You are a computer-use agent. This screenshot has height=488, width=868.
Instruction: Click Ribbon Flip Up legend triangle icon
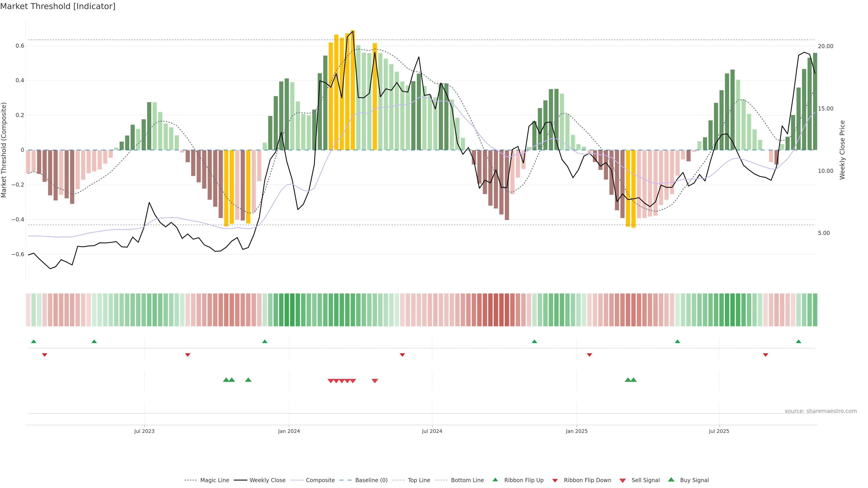pyautogui.click(x=495, y=480)
